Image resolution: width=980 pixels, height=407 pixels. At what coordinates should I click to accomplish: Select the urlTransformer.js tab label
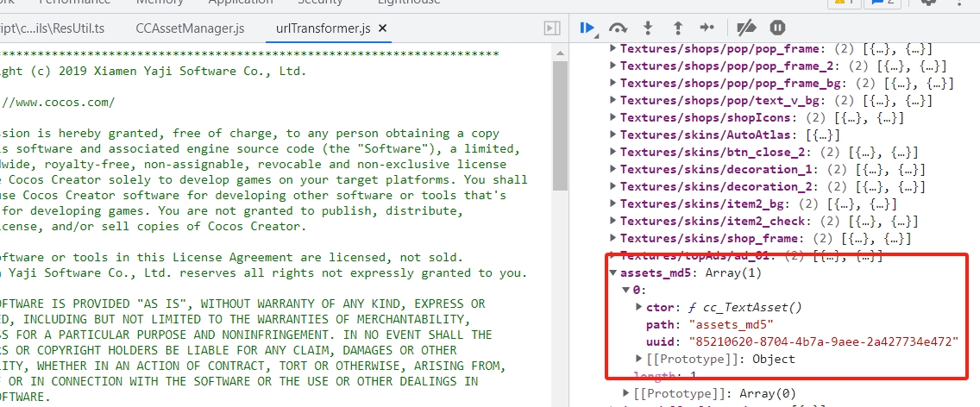tap(324, 28)
